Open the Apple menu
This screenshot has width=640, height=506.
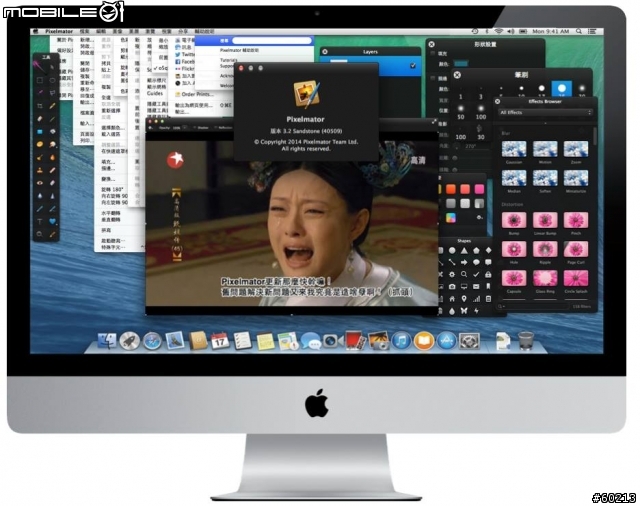pos(36,31)
